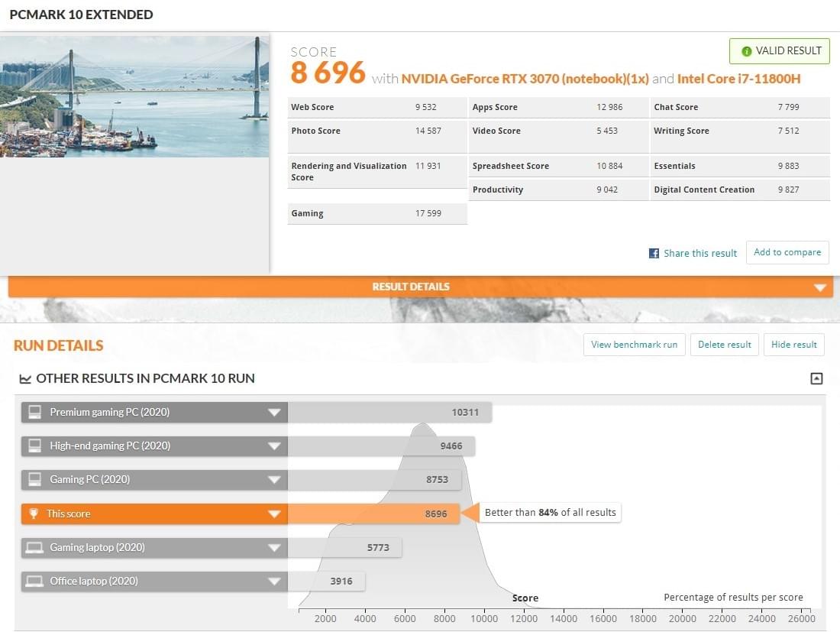840x632 pixels.
Task: Click the Score axis title under the chart
Action: pos(525,598)
